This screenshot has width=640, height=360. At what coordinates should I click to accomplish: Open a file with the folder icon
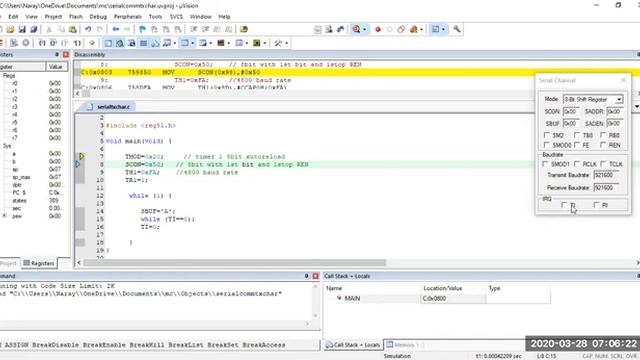(x=10, y=29)
